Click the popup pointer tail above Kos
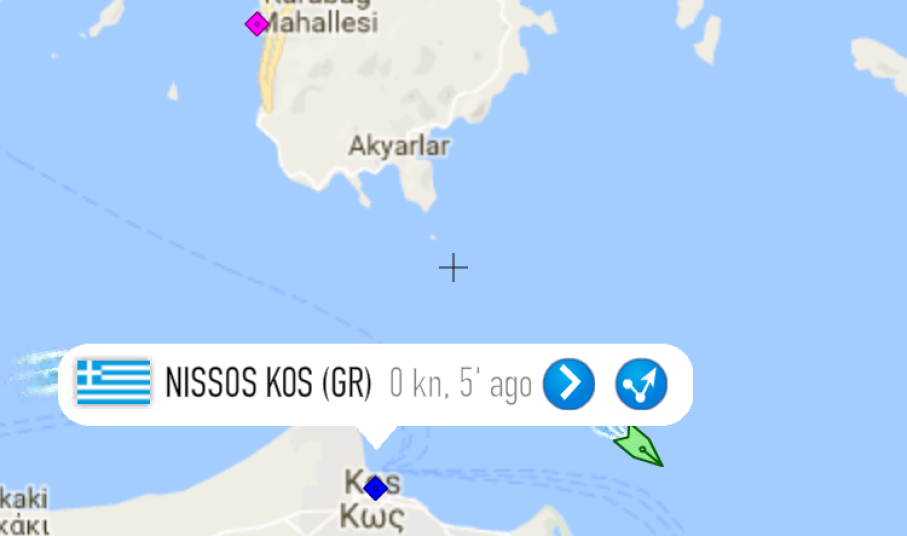This screenshot has width=907, height=536. click(377, 437)
